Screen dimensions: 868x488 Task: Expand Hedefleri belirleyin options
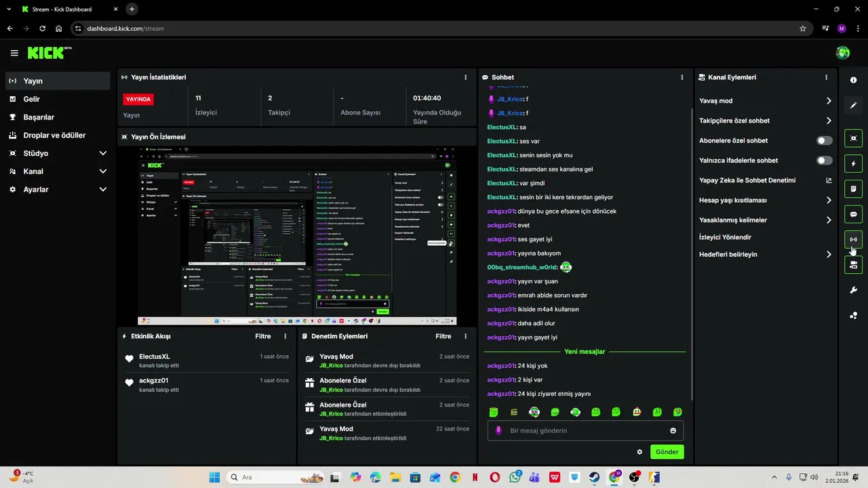click(x=829, y=255)
